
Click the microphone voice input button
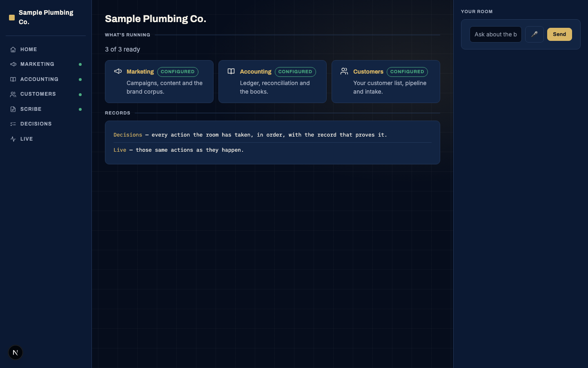tap(534, 34)
